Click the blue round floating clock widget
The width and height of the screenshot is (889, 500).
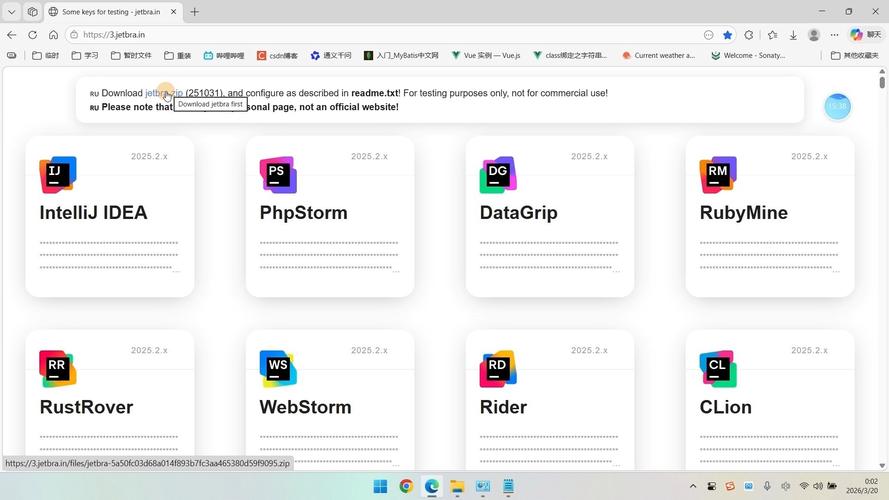coord(837,106)
